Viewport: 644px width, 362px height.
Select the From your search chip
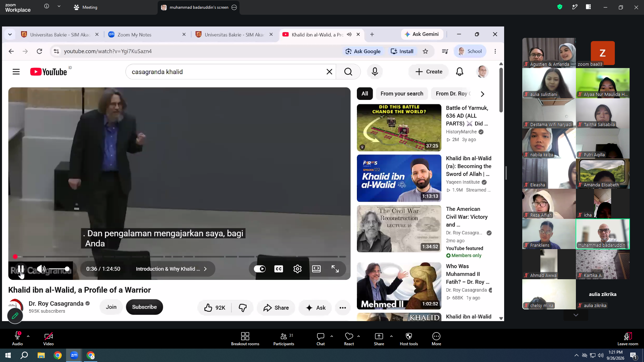pos(402,94)
